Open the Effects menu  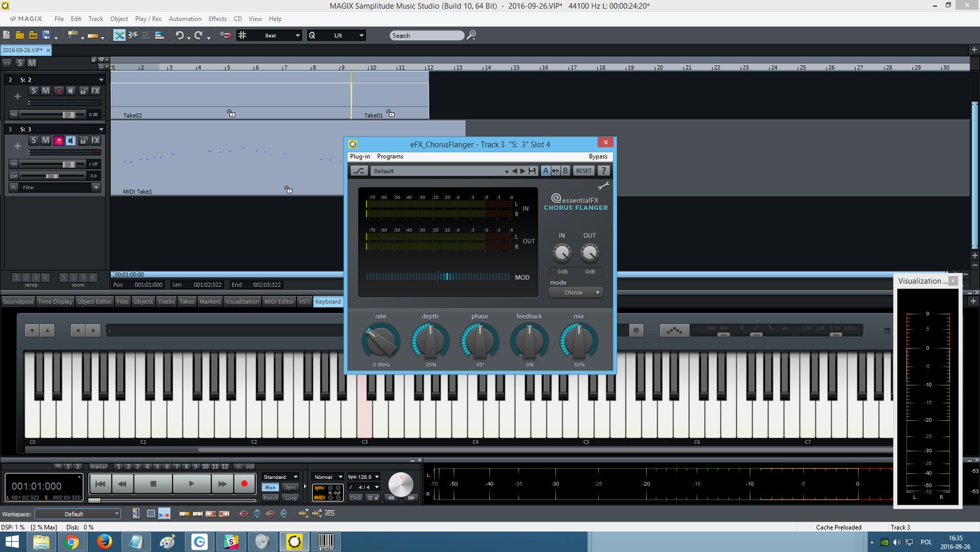[217, 19]
